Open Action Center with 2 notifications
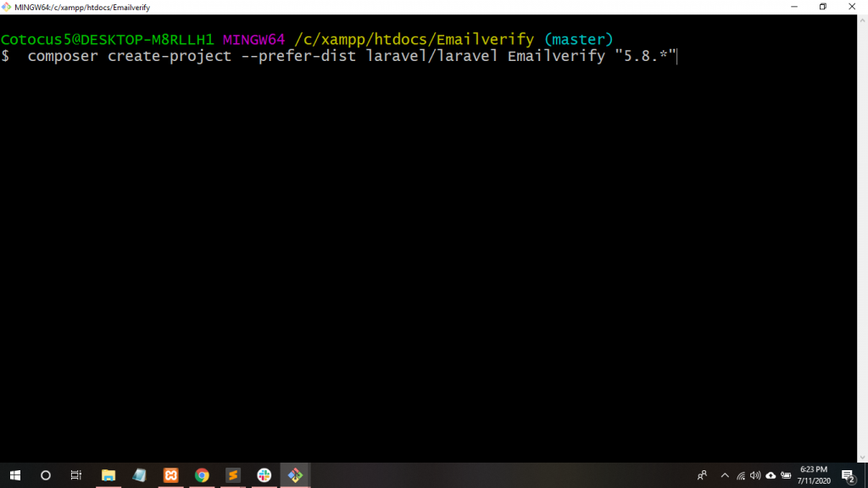The height and width of the screenshot is (488, 868). pyautogui.click(x=848, y=475)
